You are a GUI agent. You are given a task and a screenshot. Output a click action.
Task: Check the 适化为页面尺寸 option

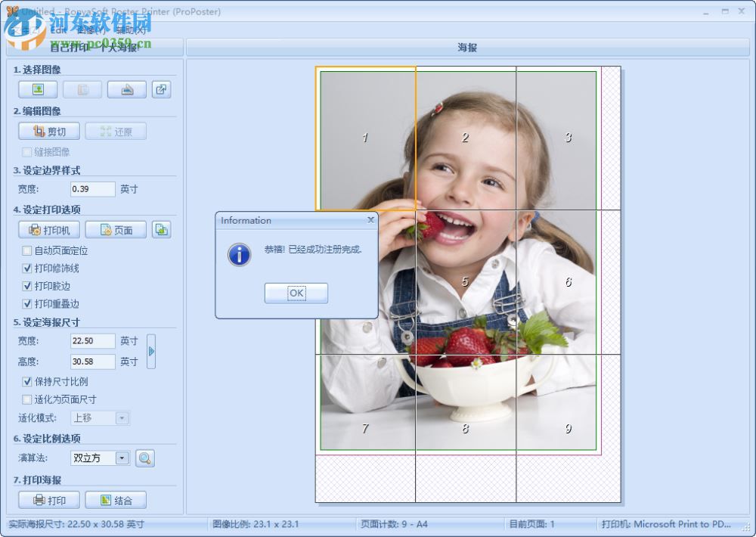click(27, 399)
